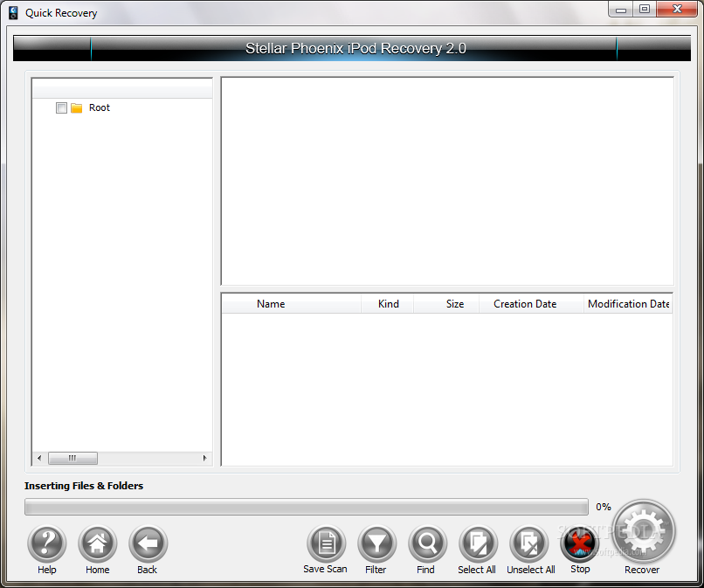Image resolution: width=704 pixels, height=588 pixels.
Task: Click tree scrollbar right arrow
Action: pyautogui.click(x=204, y=458)
